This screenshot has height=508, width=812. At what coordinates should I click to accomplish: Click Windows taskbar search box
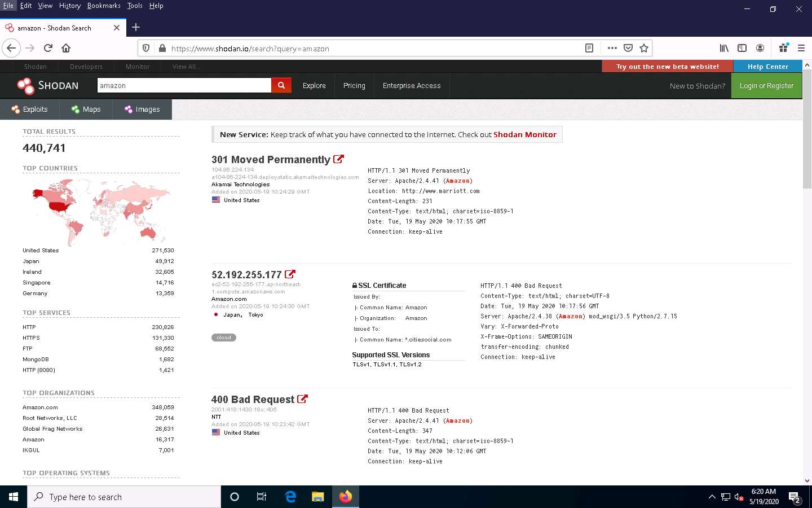(124, 497)
